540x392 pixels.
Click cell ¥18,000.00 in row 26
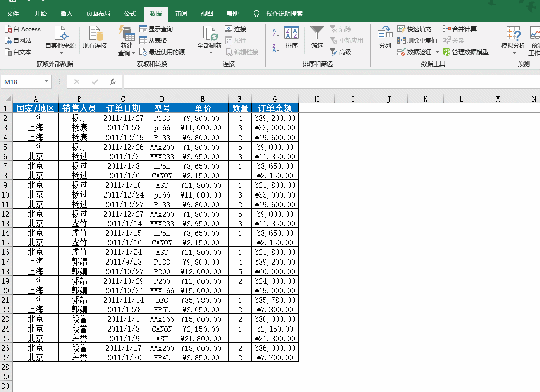tap(202, 348)
